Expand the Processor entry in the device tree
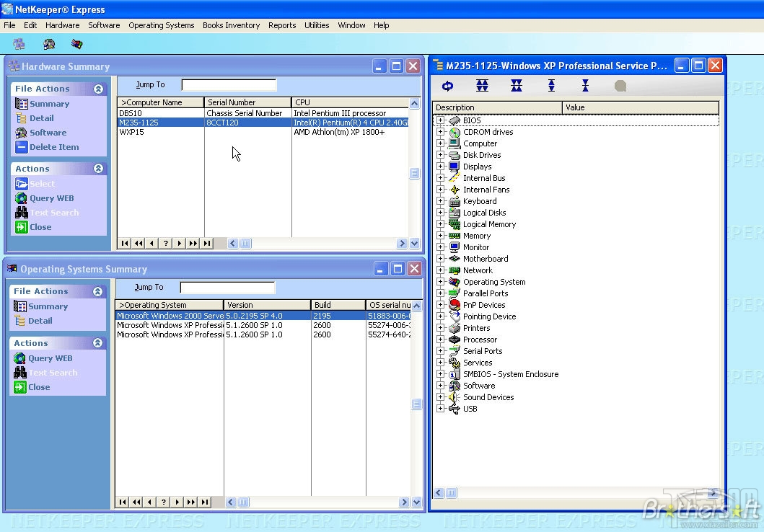 pos(441,339)
